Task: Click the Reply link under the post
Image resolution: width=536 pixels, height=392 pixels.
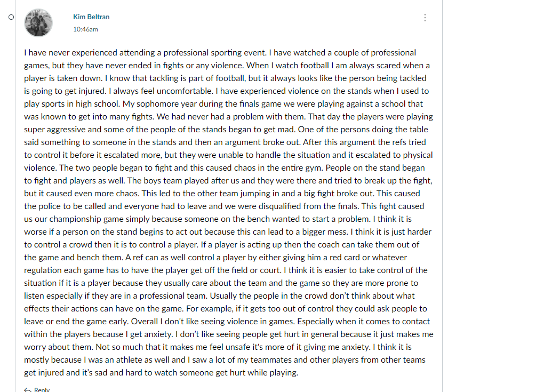Action: [42, 390]
